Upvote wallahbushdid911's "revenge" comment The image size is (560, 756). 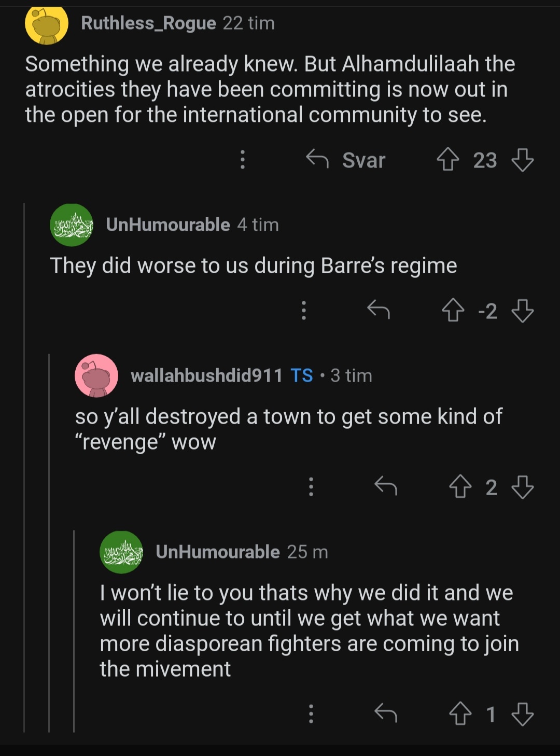point(460,487)
